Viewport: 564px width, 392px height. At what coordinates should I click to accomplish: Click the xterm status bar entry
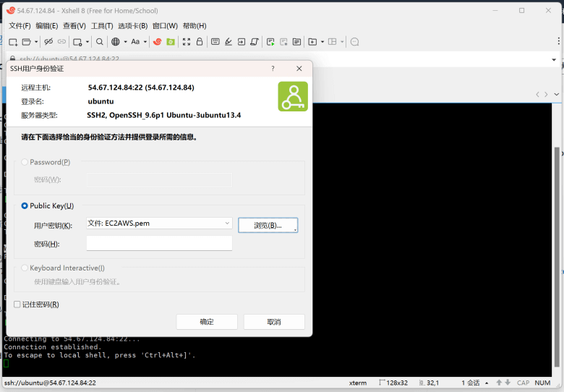[x=358, y=383]
